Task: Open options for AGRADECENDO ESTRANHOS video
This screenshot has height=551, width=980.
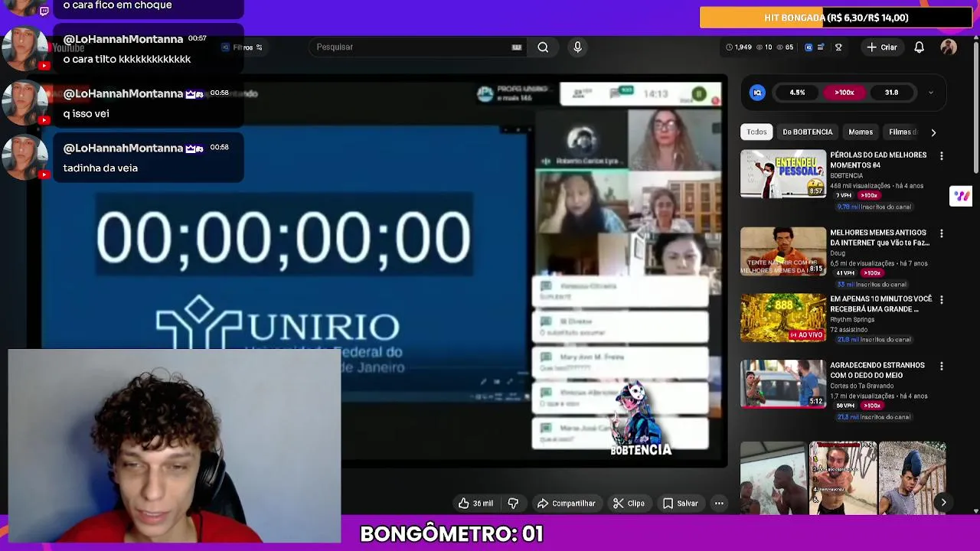Action: (x=942, y=367)
